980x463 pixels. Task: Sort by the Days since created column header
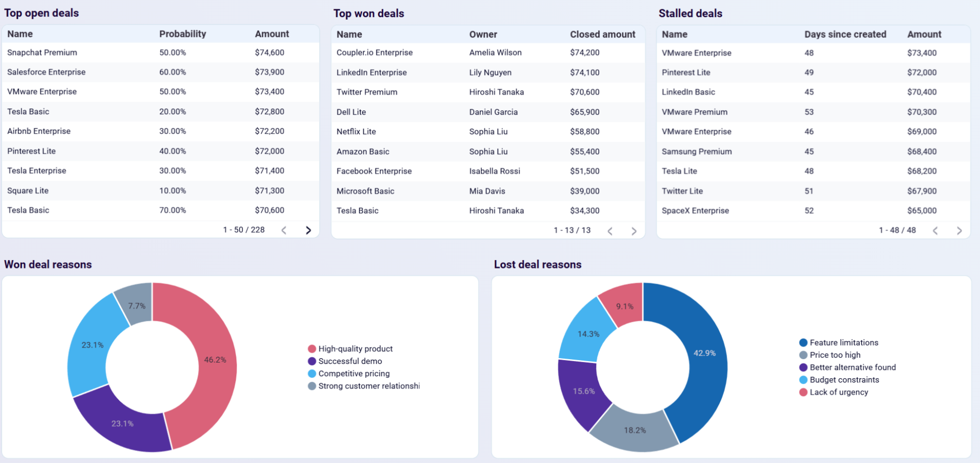845,34
